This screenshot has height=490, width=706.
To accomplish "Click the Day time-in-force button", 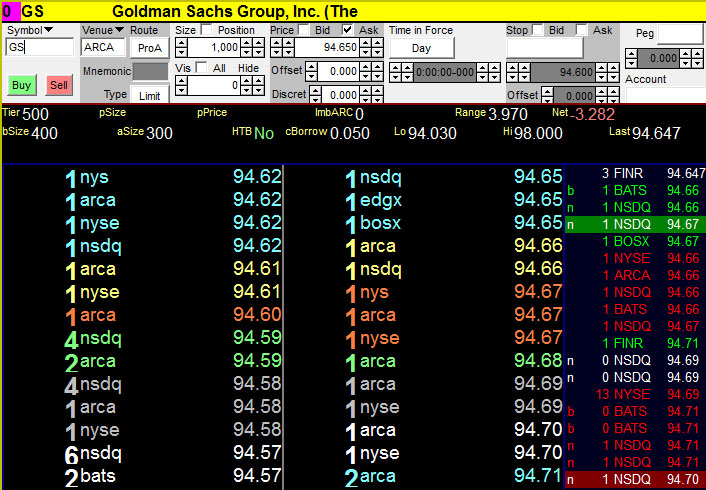I will point(421,48).
